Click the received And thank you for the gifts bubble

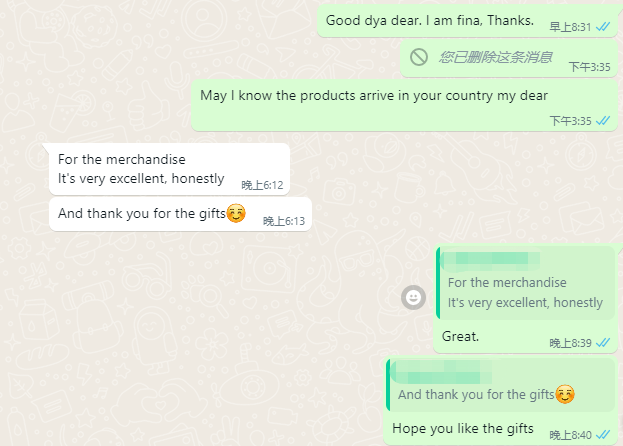point(142,213)
